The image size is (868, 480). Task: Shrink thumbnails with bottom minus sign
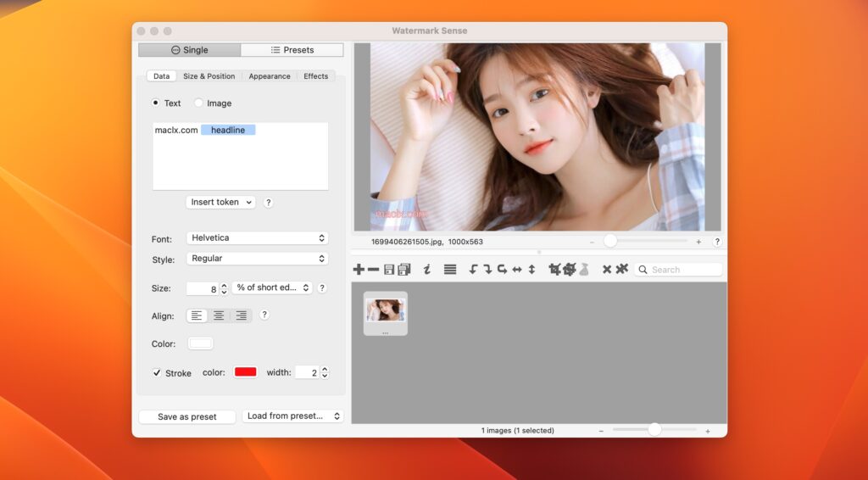tap(601, 432)
